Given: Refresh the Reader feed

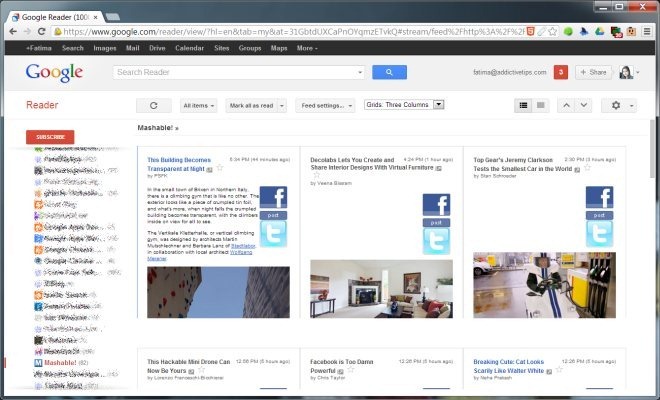Looking at the screenshot, I should click(x=154, y=105).
